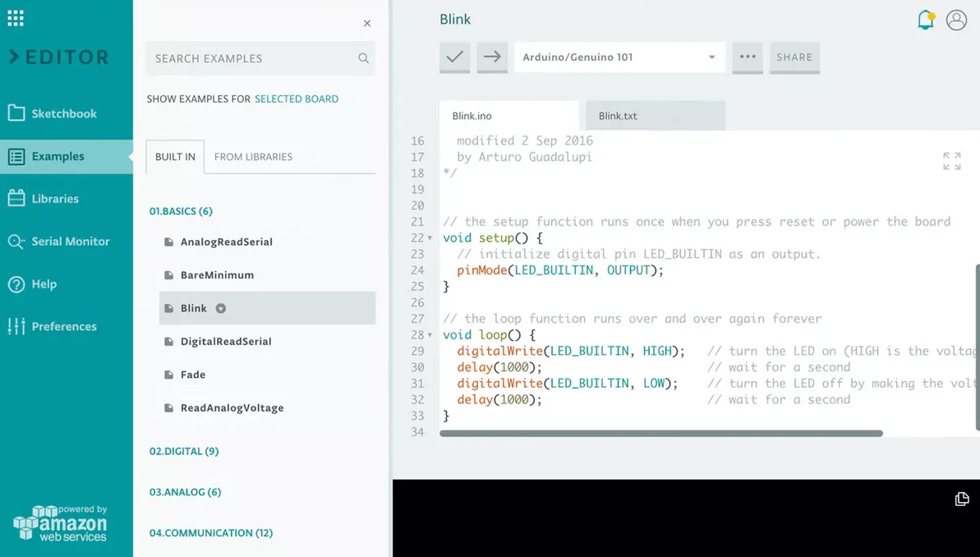Click the Blink sketch title
The width and height of the screenshot is (980, 557).
tap(455, 20)
